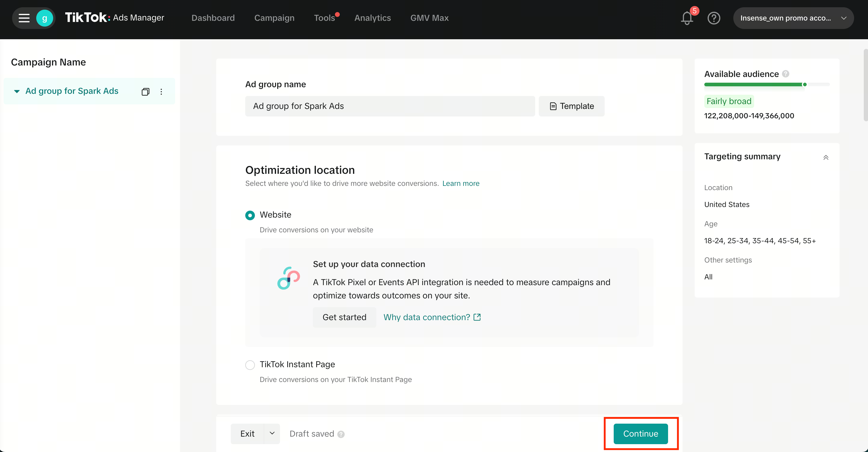Select the TikTok Instant Page option

point(250,365)
